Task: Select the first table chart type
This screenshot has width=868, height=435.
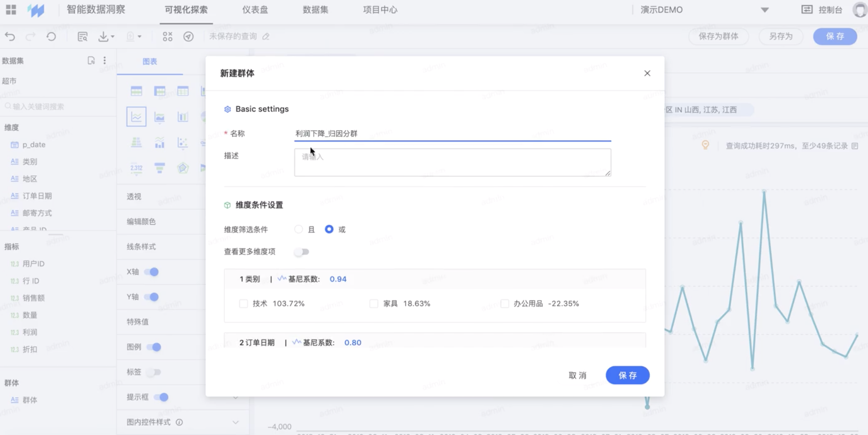Action: point(136,91)
